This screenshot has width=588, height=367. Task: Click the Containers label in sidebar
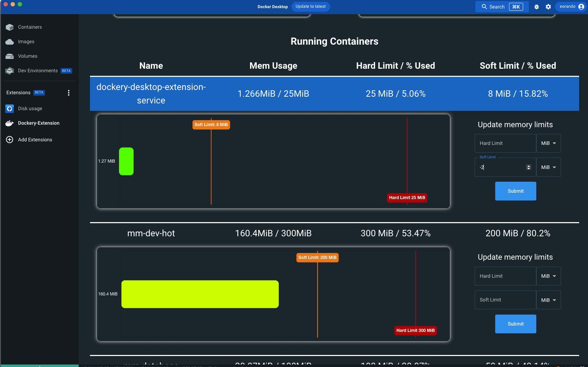[30, 27]
